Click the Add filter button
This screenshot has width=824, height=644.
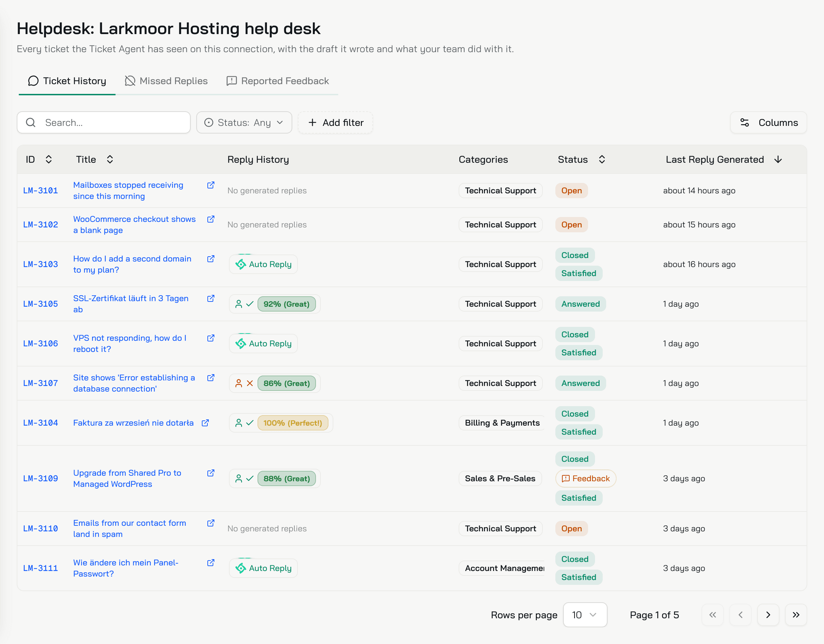(336, 122)
